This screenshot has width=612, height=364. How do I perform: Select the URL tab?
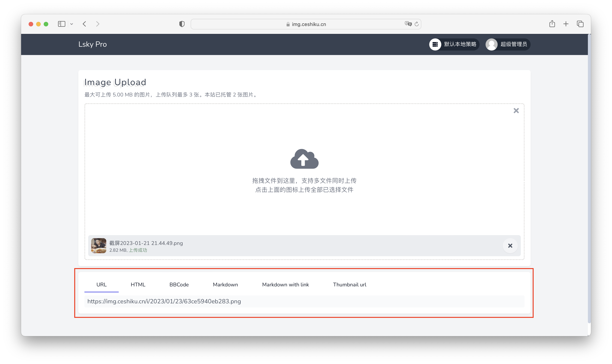coord(102,284)
